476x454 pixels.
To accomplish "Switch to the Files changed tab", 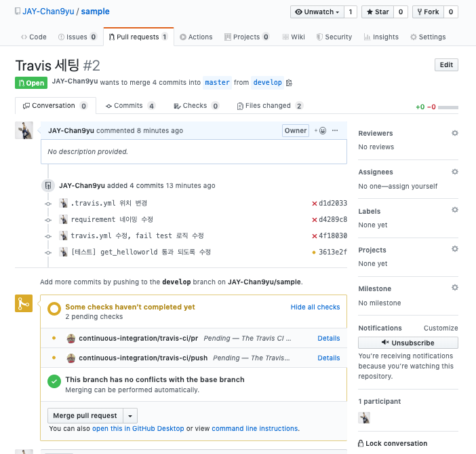I will click(x=270, y=106).
